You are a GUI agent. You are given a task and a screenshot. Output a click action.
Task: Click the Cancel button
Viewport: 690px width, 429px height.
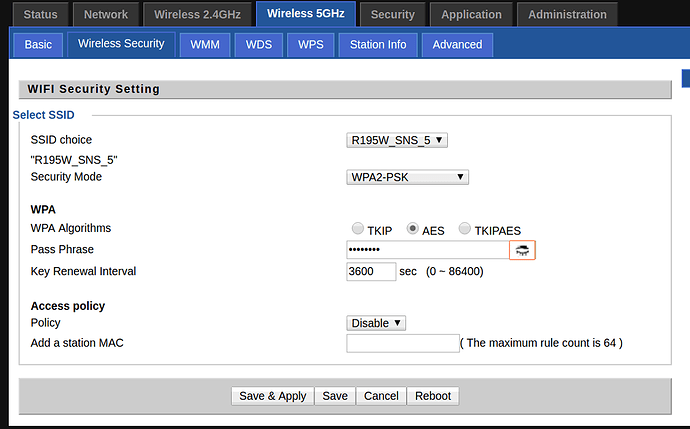[x=381, y=396]
